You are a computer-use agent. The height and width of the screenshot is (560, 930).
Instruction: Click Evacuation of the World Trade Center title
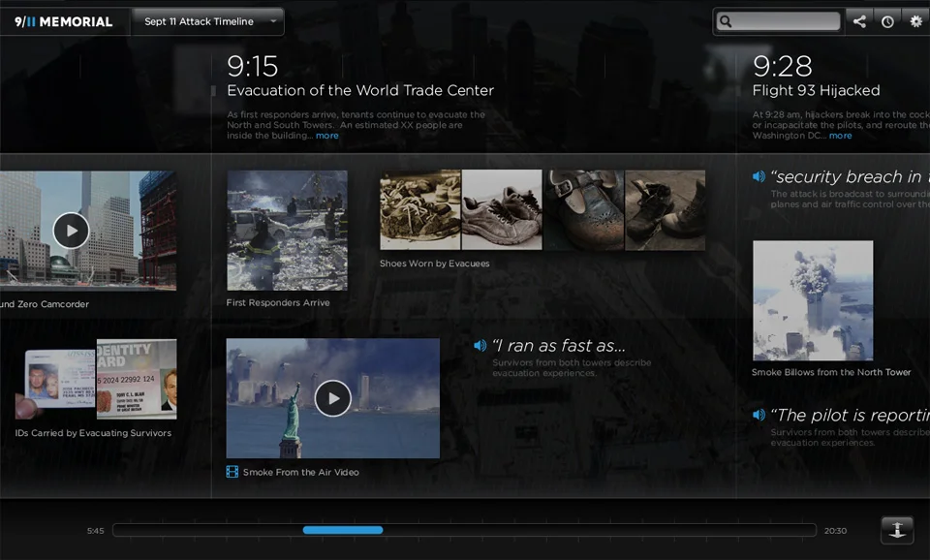pos(360,91)
